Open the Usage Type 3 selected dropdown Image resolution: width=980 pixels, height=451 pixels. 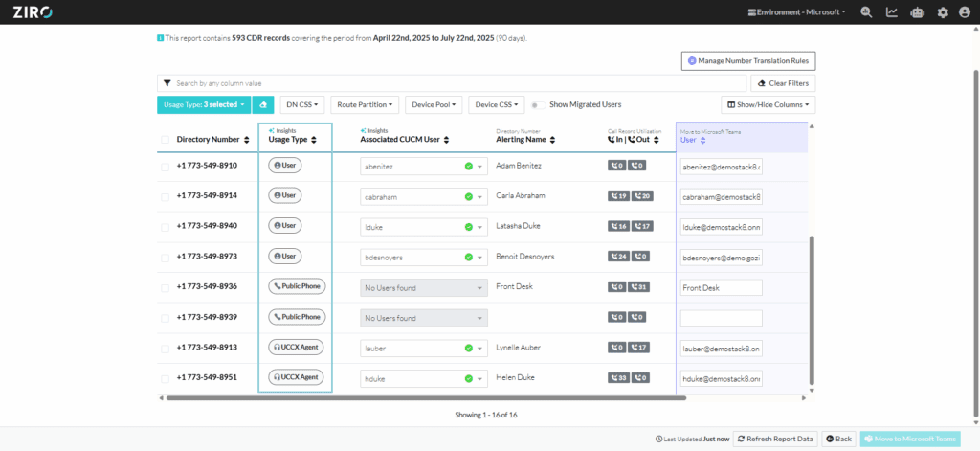(204, 105)
